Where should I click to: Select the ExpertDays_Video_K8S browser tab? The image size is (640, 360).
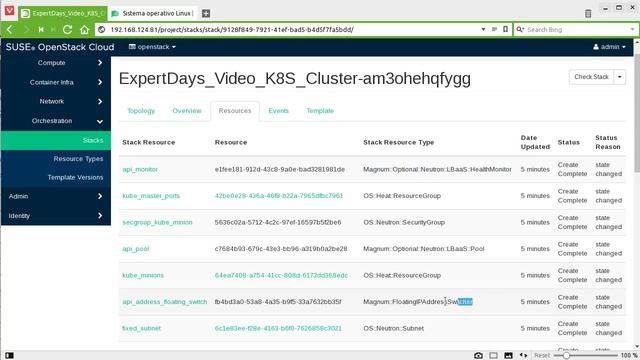[63, 13]
